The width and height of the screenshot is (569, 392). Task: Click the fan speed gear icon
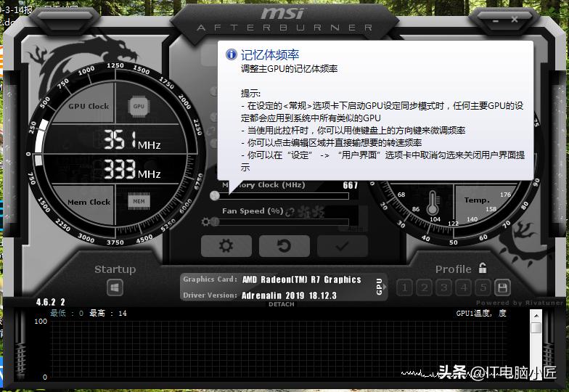click(x=205, y=221)
